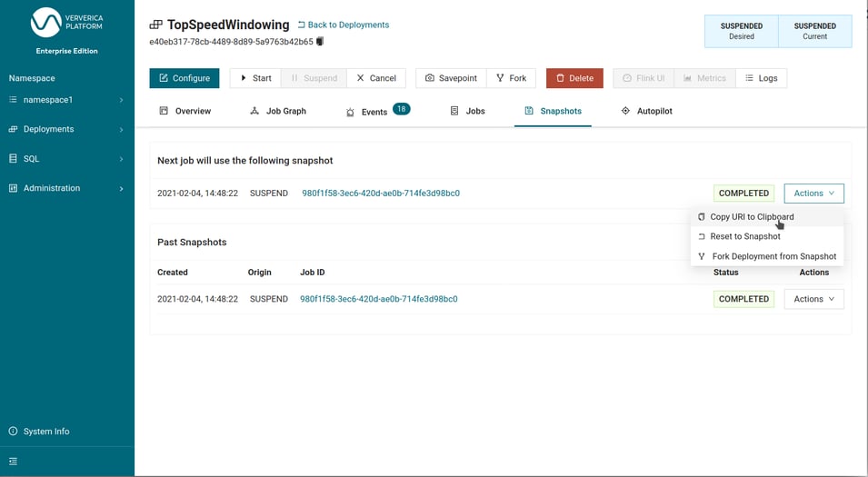The image size is (868, 477).
Task: Cancel the deployment
Action: pyautogui.click(x=376, y=78)
